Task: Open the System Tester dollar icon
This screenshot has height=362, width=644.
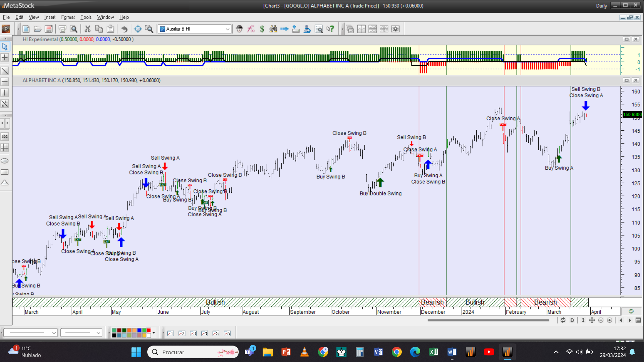Action: (262, 29)
